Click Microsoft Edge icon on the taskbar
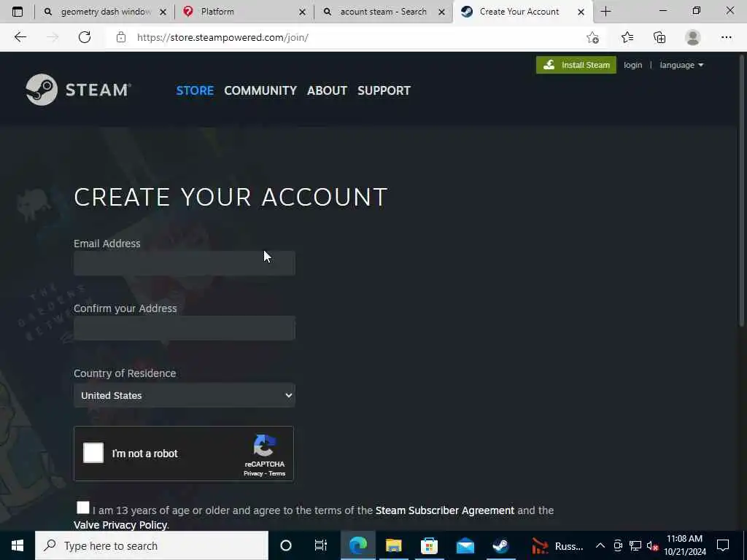This screenshot has width=747, height=560. pyautogui.click(x=358, y=545)
